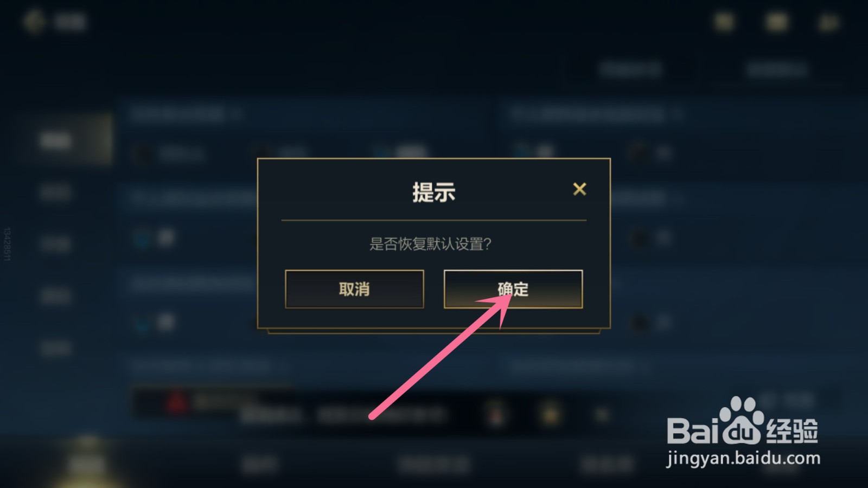
Task: Close the 提示 dialog with the X
Action: [x=579, y=189]
